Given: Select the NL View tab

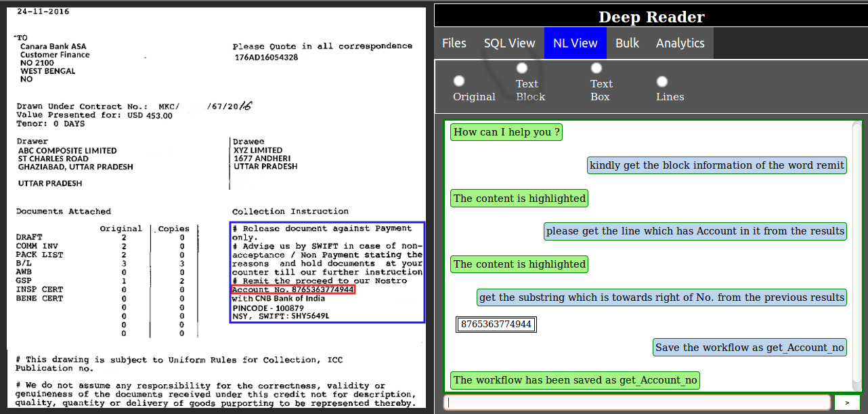Looking at the screenshot, I should 576,43.
